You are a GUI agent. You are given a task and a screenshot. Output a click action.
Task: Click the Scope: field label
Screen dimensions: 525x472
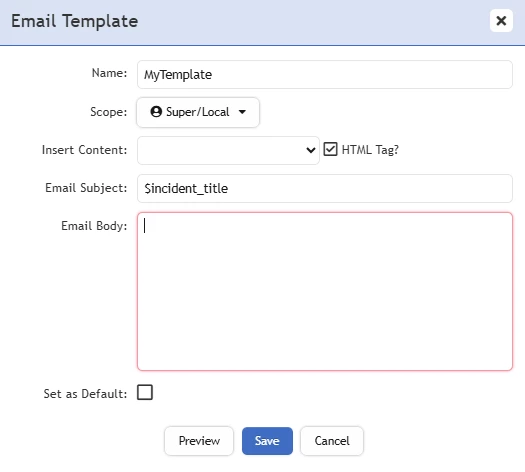[109, 112]
